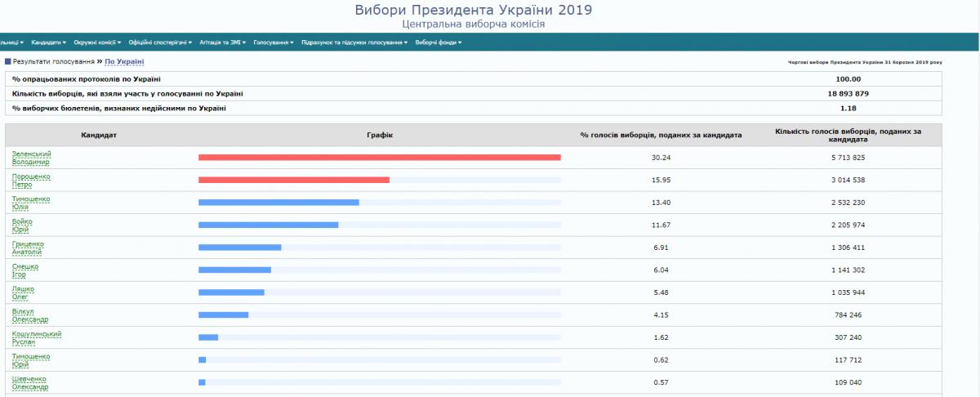This screenshot has width=980, height=397.
Task: Select the Голосування menu item
Action: [273, 42]
